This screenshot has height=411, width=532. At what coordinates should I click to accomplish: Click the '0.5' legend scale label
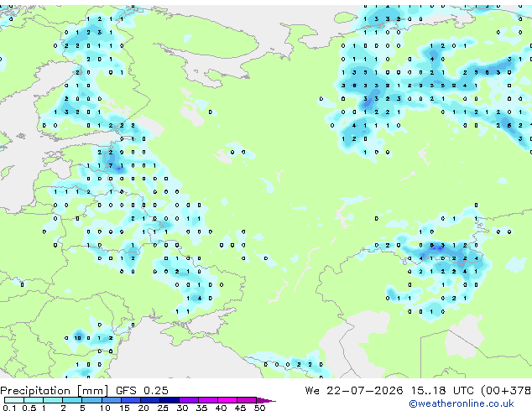click(29, 408)
